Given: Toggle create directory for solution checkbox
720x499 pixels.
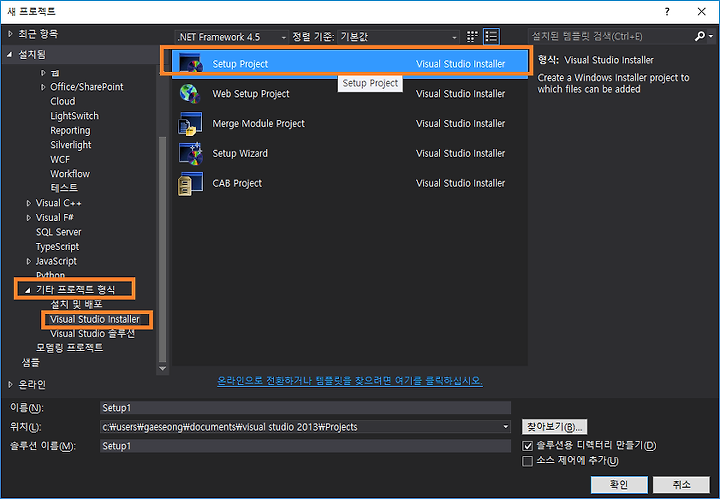Looking at the screenshot, I should [x=528, y=445].
